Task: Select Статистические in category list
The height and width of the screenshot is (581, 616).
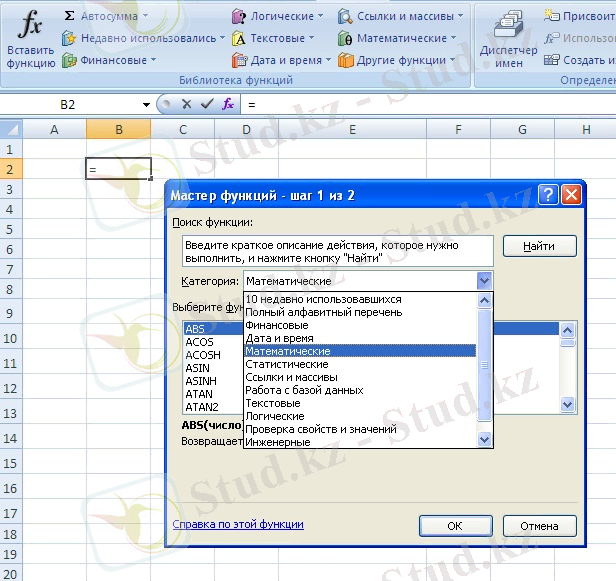Action: point(287,364)
